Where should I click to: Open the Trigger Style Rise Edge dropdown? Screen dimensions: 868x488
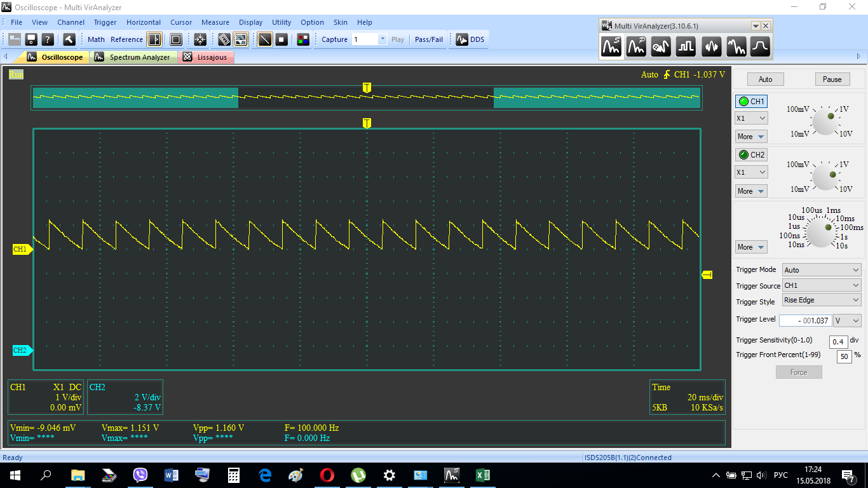(821, 300)
